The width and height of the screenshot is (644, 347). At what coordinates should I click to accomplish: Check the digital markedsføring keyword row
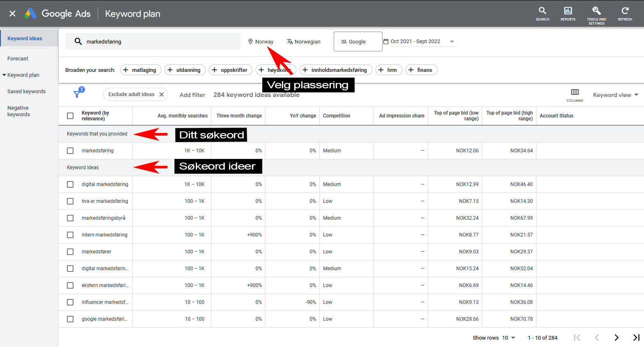[x=70, y=184]
